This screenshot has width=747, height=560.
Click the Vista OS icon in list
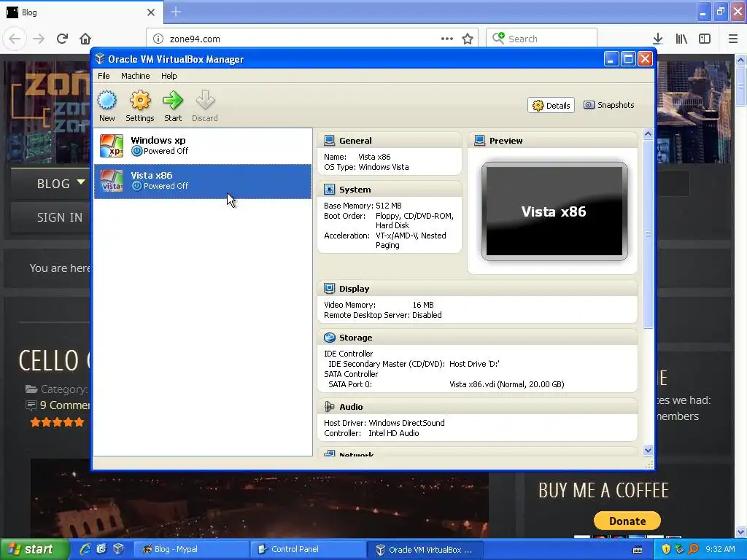(112, 181)
